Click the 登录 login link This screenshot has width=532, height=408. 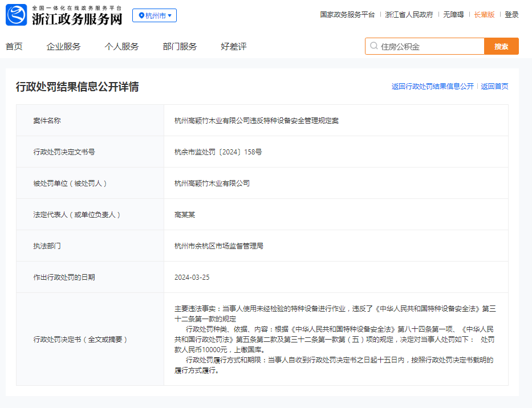[x=511, y=15]
